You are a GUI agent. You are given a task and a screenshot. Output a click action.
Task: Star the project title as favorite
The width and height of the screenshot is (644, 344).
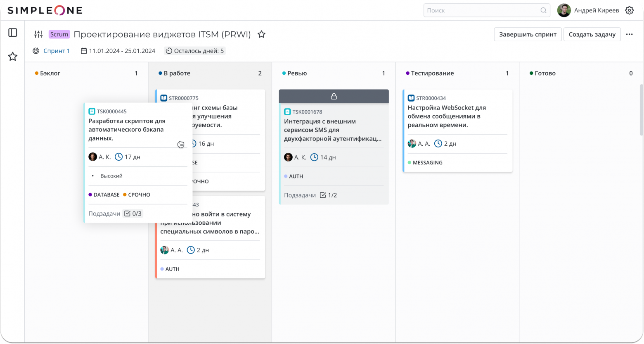point(261,34)
